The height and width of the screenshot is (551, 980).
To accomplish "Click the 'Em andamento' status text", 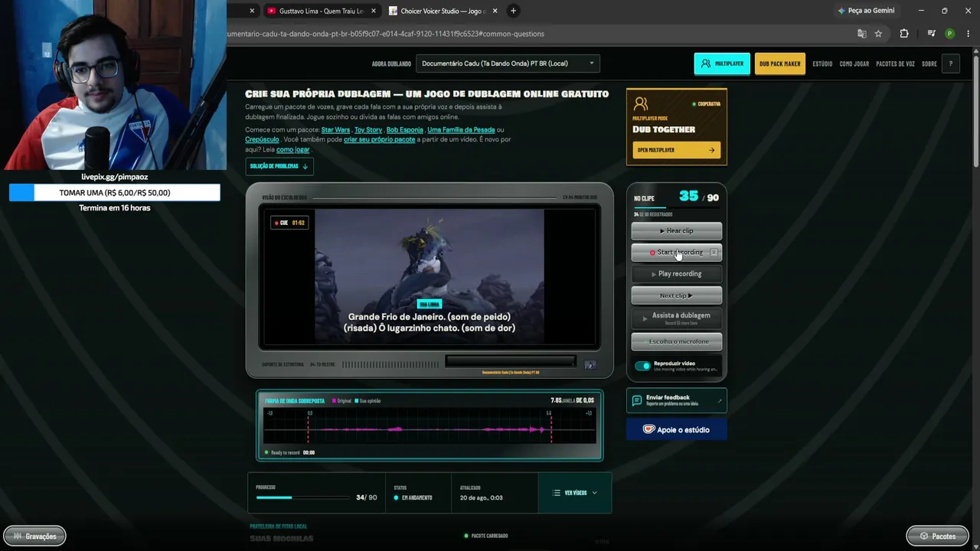I will 417,497.
